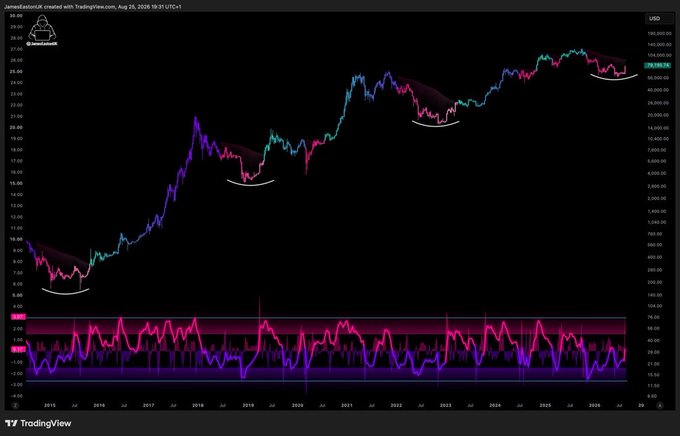
Task: Click the 25.00 label on left axis
Action: point(16,72)
